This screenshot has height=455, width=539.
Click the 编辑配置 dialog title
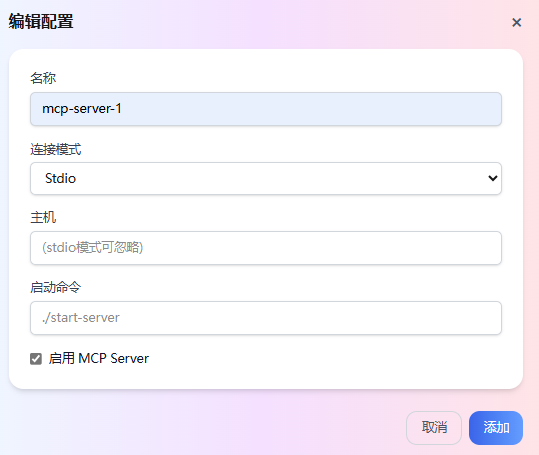tap(41, 21)
